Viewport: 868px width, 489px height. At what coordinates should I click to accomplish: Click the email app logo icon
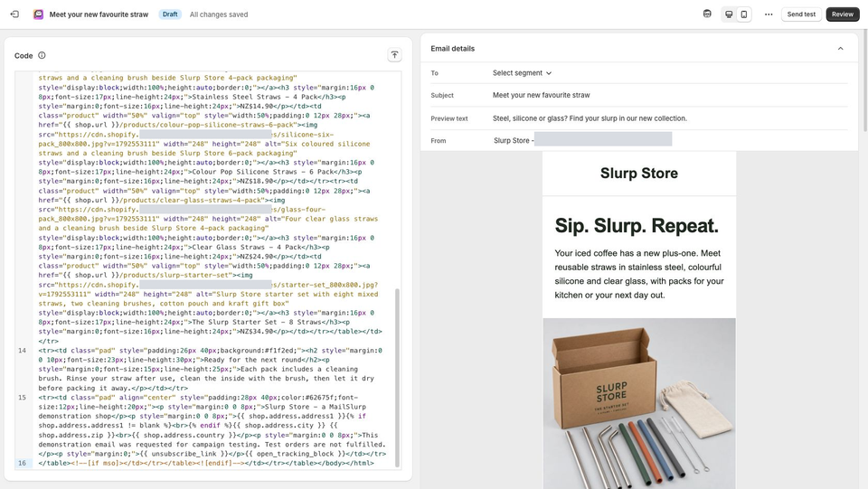pyautogui.click(x=38, y=14)
